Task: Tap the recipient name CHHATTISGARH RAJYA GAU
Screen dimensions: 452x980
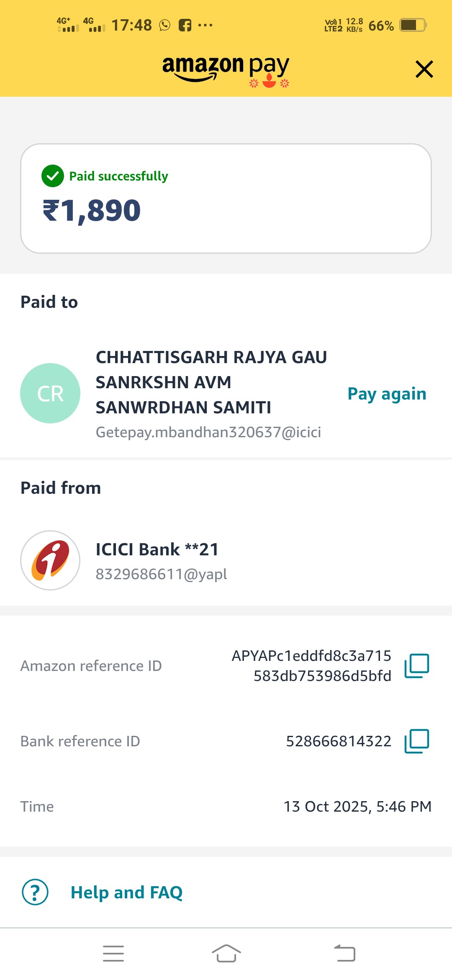Action: click(x=211, y=357)
